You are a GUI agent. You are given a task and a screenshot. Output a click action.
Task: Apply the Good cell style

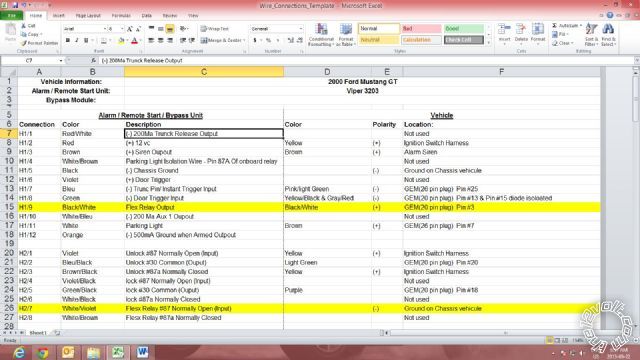coord(464,29)
